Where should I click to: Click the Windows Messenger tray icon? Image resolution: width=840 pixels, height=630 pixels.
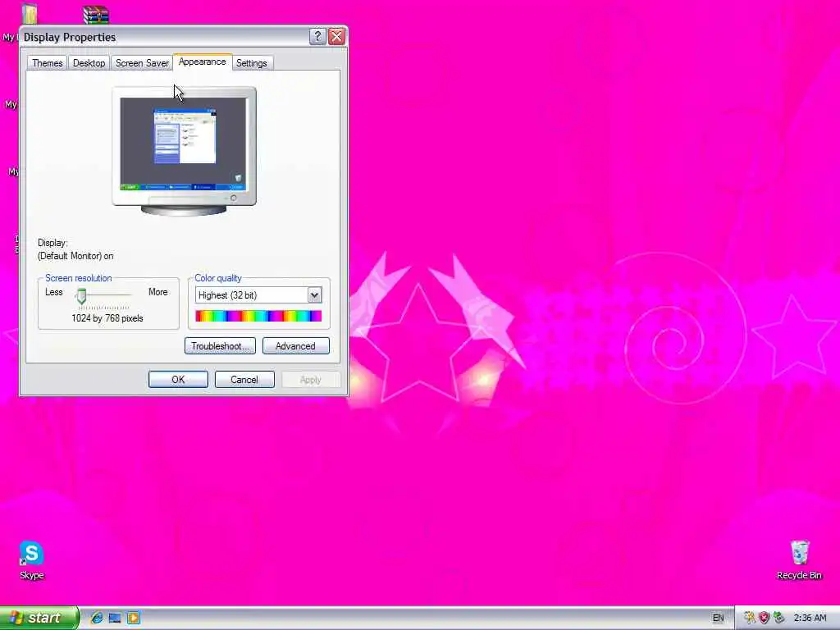coord(750,618)
